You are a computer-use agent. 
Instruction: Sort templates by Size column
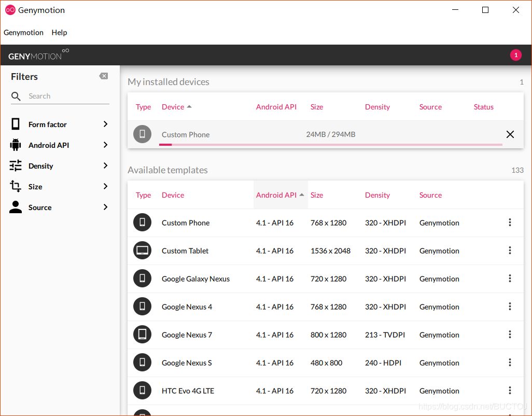pyautogui.click(x=316, y=195)
